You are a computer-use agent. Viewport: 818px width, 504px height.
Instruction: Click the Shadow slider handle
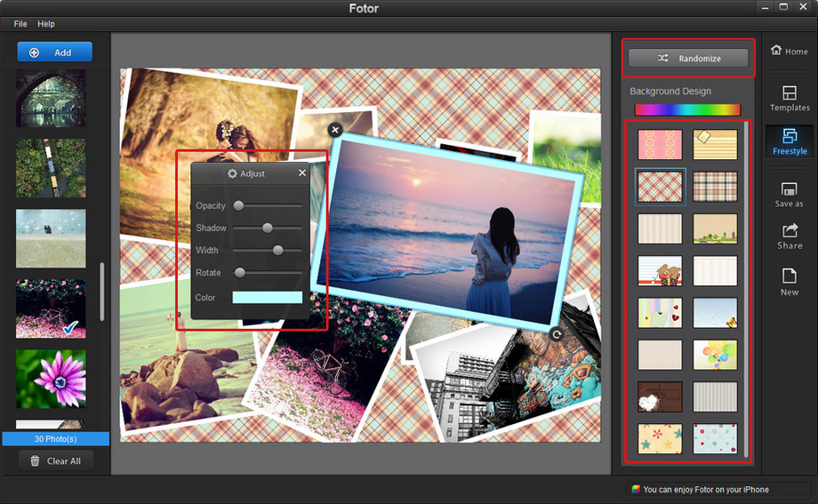coord(267,228)
